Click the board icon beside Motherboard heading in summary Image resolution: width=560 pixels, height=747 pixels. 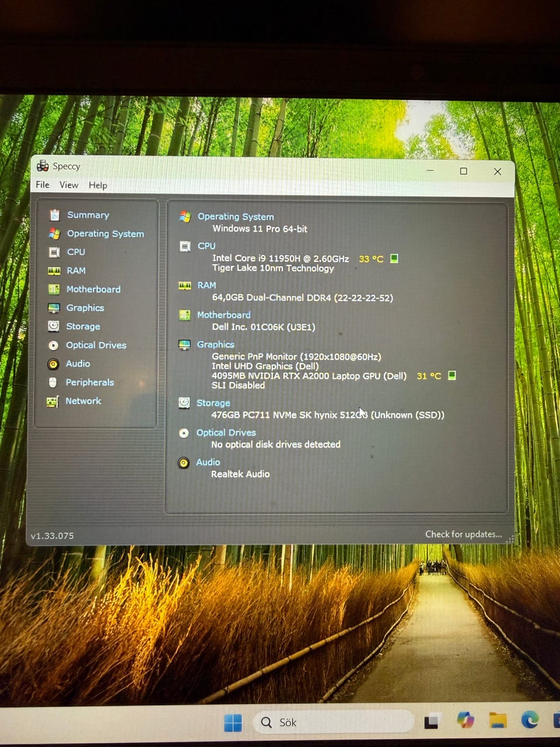(184, 315)
